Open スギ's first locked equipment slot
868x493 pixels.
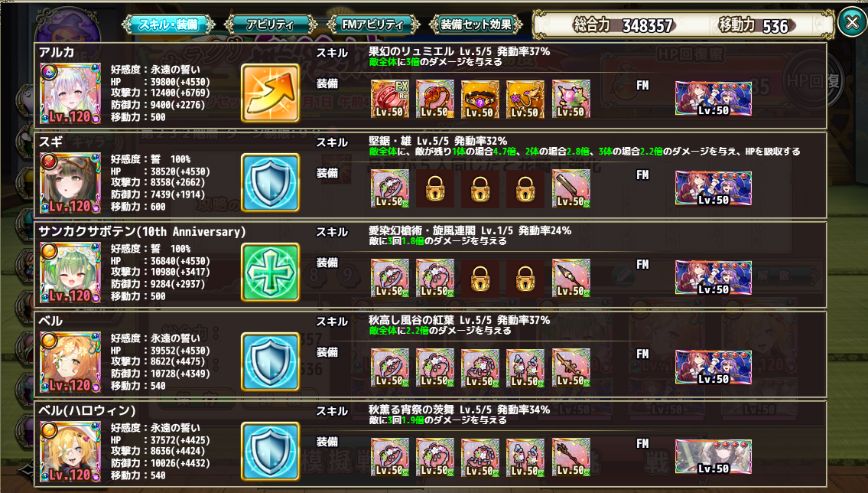pos(435,188)
